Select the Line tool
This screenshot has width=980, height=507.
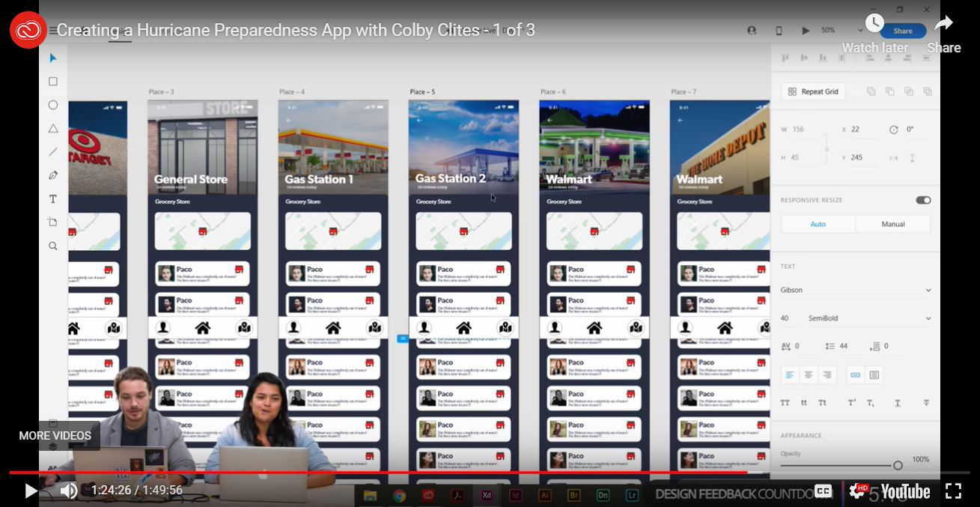click(x=53, y=151)
